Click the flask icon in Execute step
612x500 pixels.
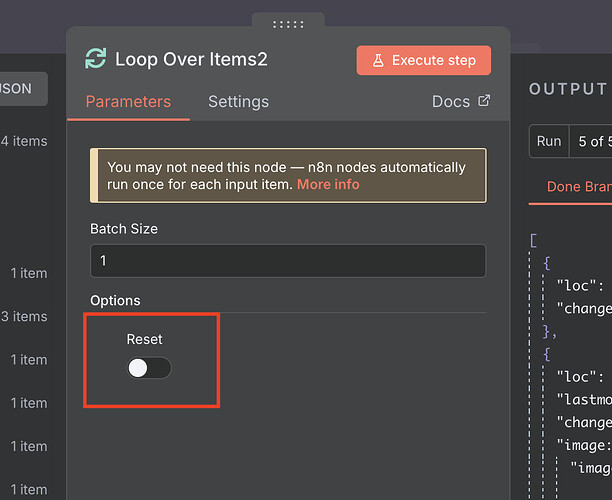coord(378,60)
